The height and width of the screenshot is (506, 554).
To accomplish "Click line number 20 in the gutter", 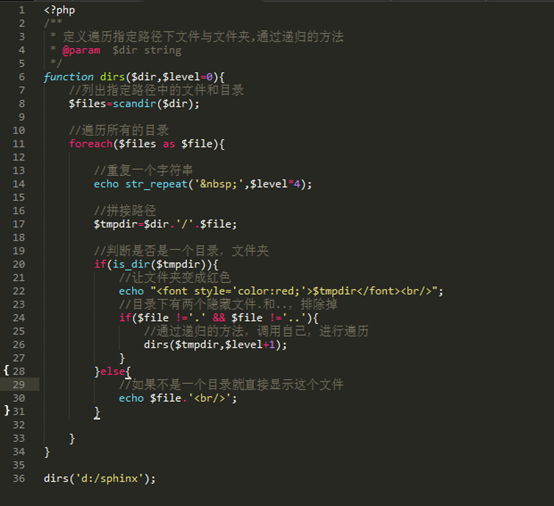I will (x=19, y=264).
